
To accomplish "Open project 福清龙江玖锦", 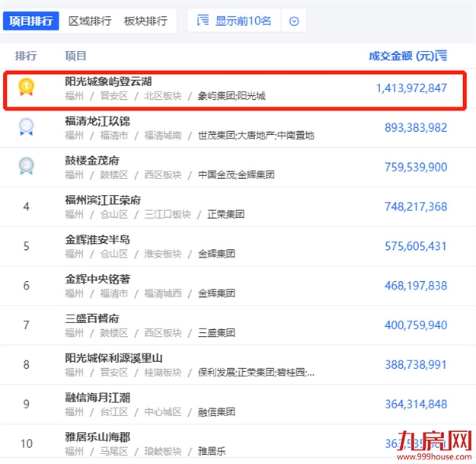I will 97,121.
